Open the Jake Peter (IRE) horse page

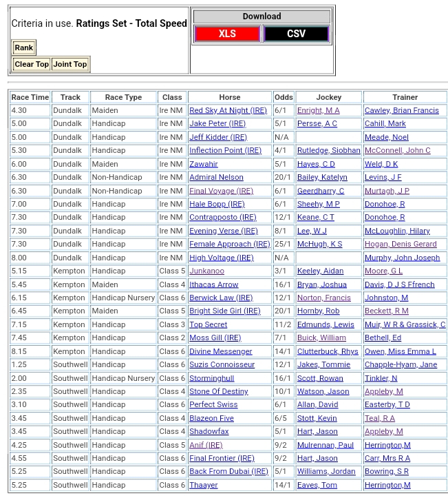point(217,124)
